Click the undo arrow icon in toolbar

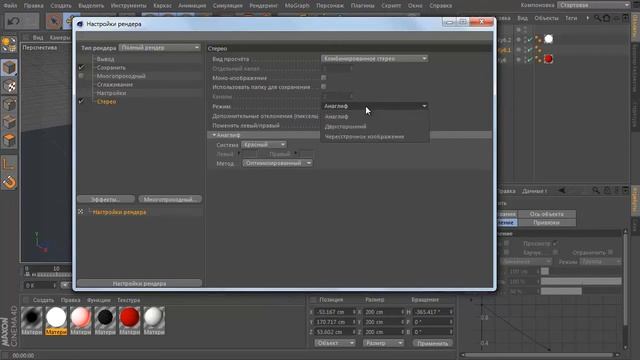(x=13, y=21)
